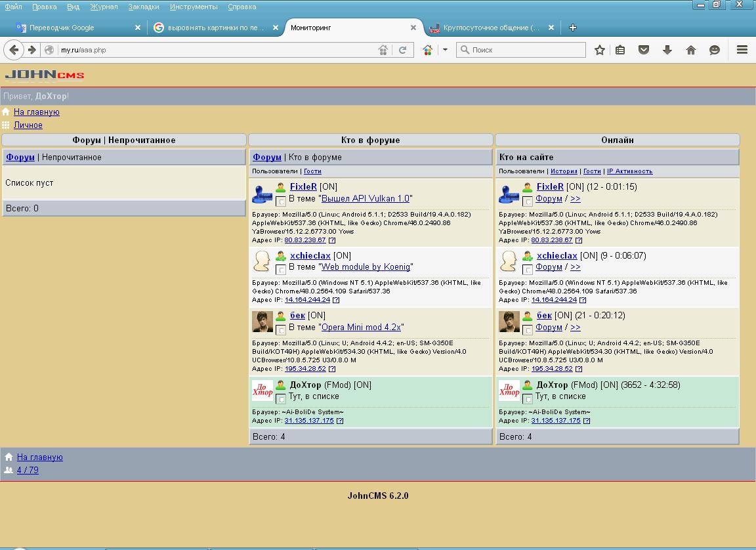
Task: Click the Pocket icon in toolbar
Action: click(x=644, y=50)
